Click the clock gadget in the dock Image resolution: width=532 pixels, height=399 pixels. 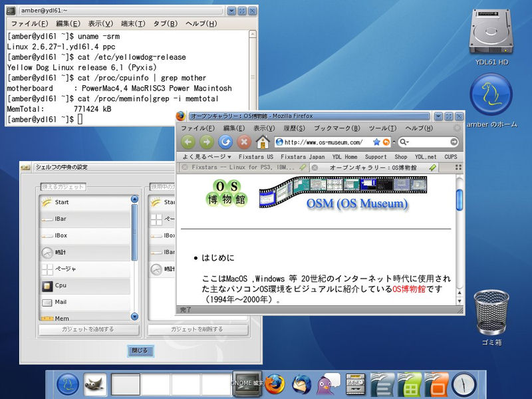click(464, 384)
